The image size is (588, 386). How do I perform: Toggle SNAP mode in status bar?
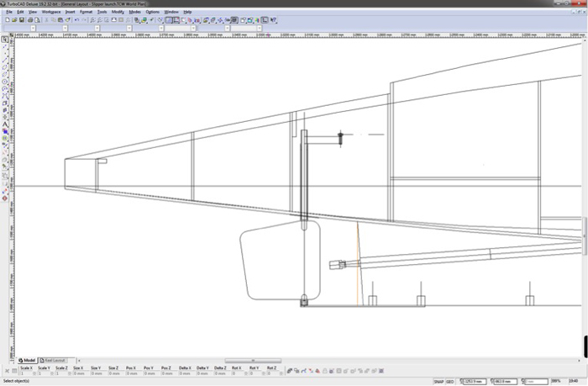click(x=439, y=382)
